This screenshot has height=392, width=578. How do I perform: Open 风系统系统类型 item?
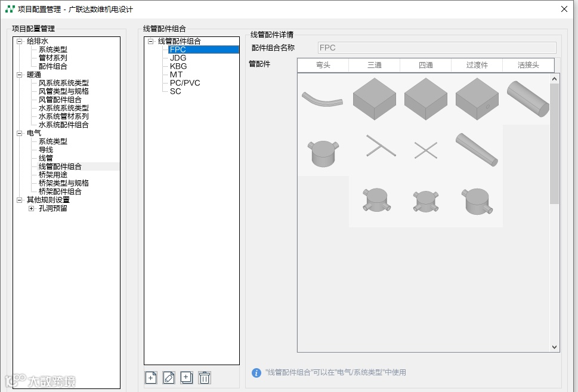point(64,83)
